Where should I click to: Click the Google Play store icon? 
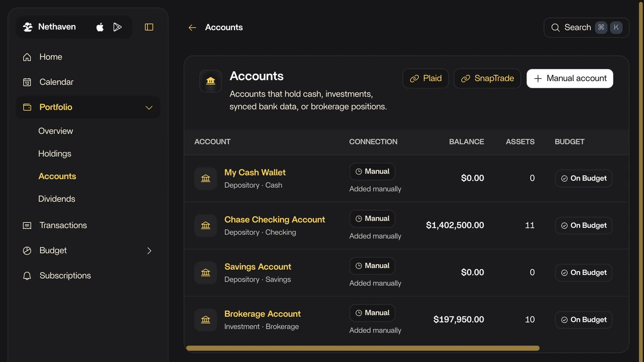[118, 27]
